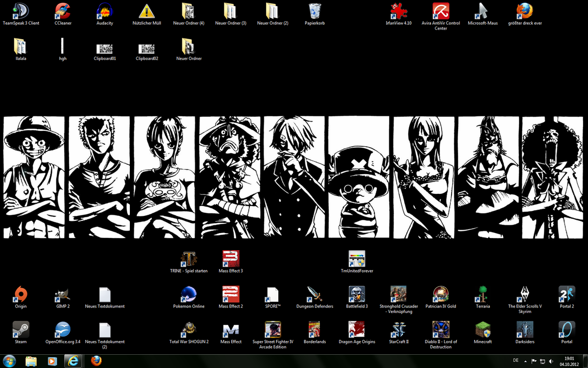
Task: Open the llalala folder
Action: pyautogui.click(x=21, y=49)
